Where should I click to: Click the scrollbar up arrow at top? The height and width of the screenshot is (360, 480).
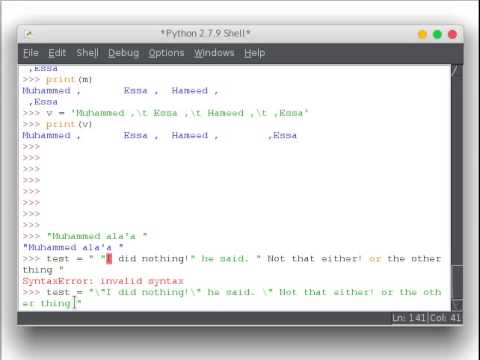457,71
